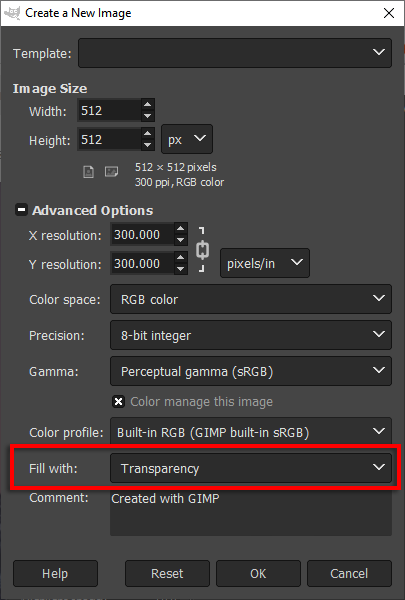The image size is (405, 600).
Task: Decrease Height with the down arrow
Action: (147, 145)
